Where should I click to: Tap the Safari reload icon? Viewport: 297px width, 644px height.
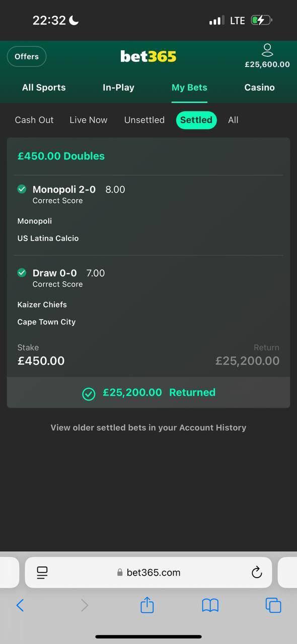coord(257,572)
